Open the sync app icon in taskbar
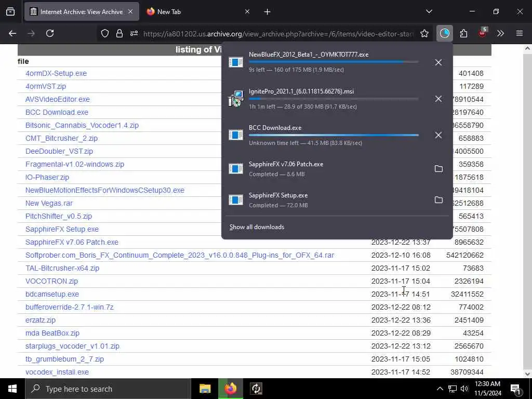Image resolution: width=532 pixels, height=399 pixels. [x=256, y=389]
